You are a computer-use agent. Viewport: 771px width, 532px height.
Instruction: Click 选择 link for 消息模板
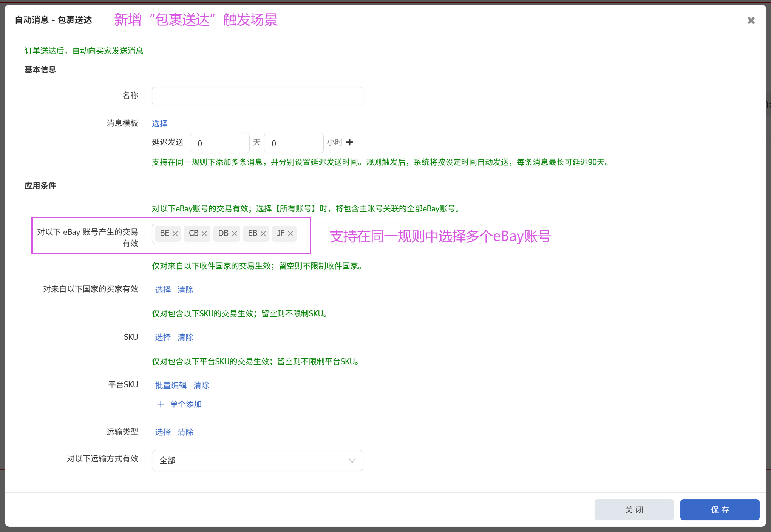159,123
